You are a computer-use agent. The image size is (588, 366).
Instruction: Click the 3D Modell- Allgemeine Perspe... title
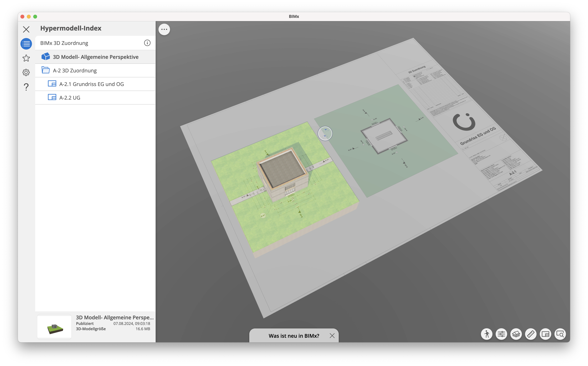pyautogui.click(x=115, y=317)
